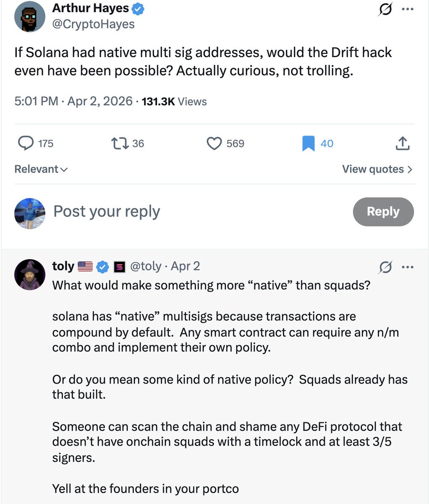The height and width of the screenshot is (504, 429).
Task: Click the @CryptoHayes handle
Action: click(x=93, y=24)
